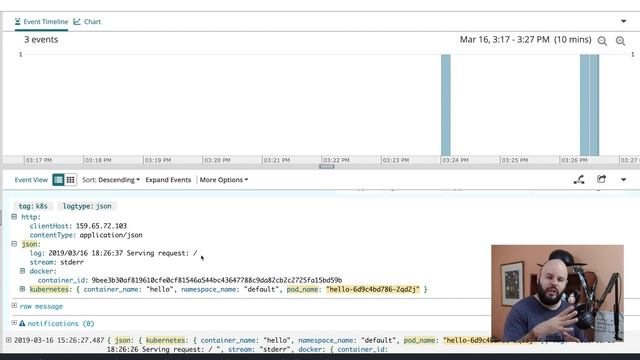Expand the notifications (0) section
The height and width of the screenshot is (360, 640).
click(x=14, y=323)
